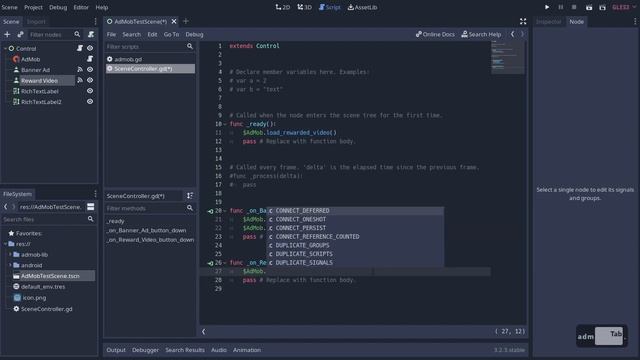Toggle distraction-free fullscreen mode

point(523,21)
